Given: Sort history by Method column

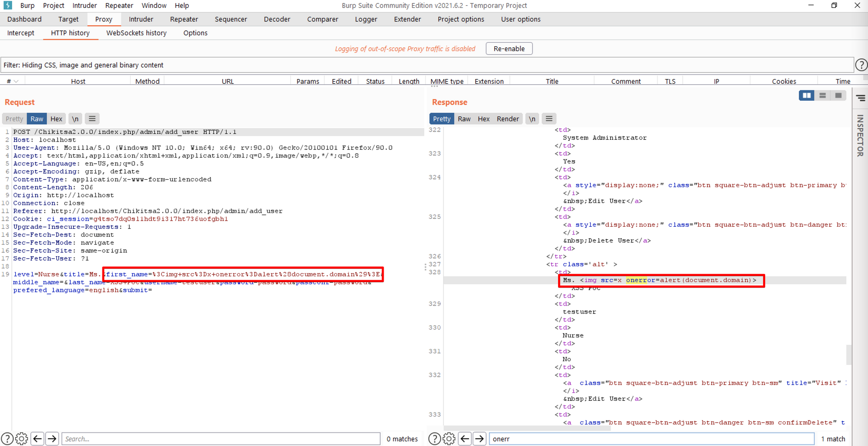Looking at the screenshot, I should click(148, 81).
